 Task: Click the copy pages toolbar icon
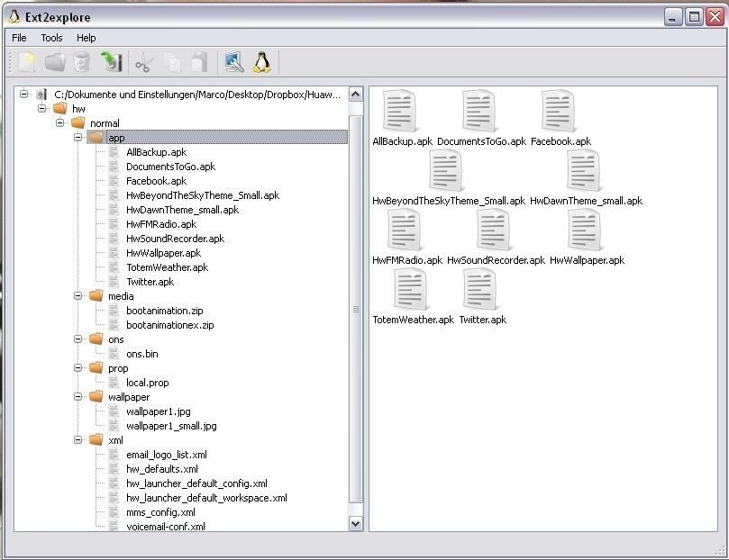172,63
